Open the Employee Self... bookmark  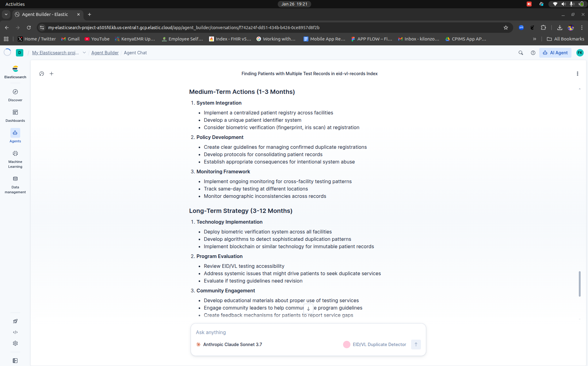point(182,39)
